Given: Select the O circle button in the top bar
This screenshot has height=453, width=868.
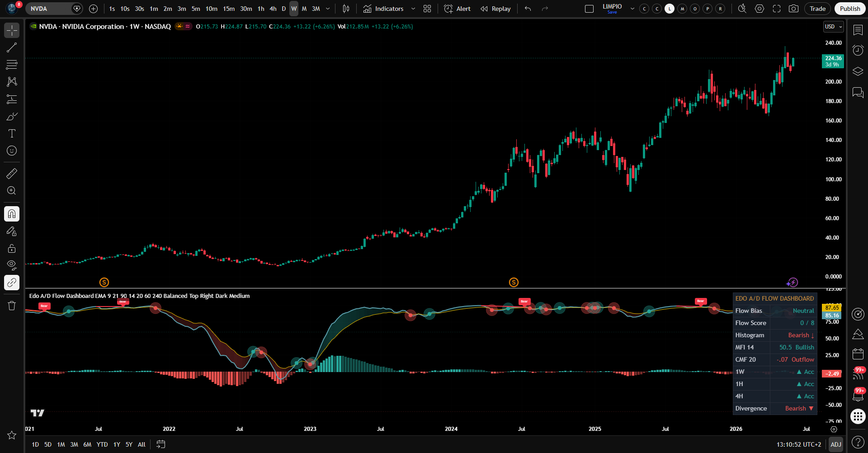Looking at the screenshot, I should pyautogui.click(x=695, y=9).
